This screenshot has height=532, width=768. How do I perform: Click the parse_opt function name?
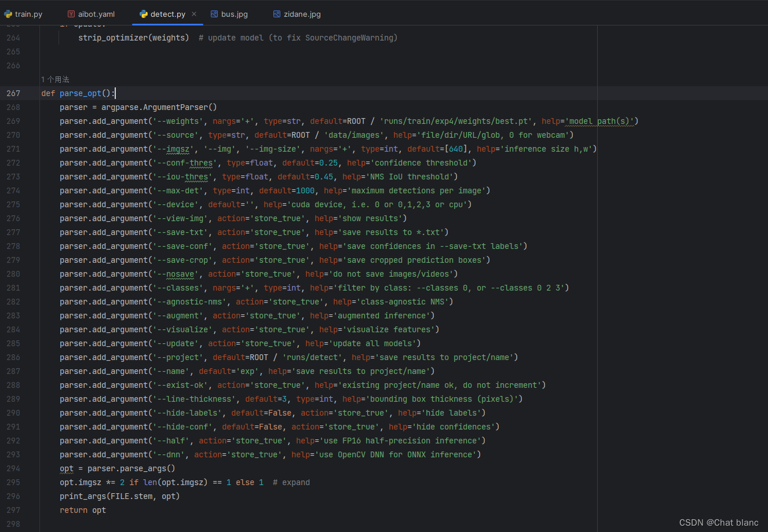pyautogui.click(x=81, y=93)
